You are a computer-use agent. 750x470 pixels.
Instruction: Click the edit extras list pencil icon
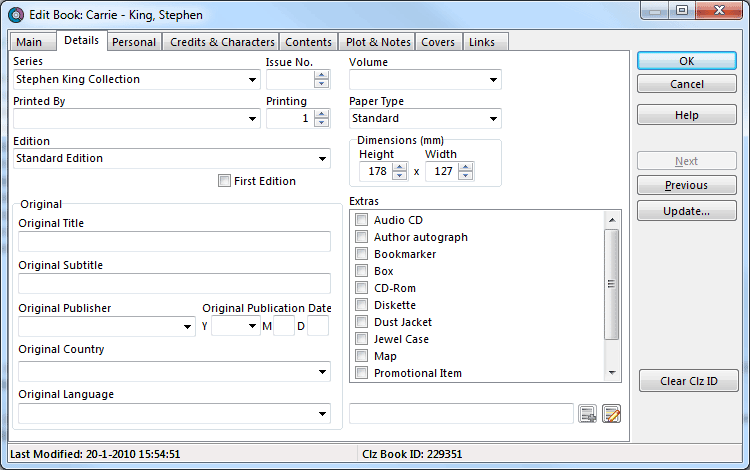pyautogui.click(x=611, y=413)
